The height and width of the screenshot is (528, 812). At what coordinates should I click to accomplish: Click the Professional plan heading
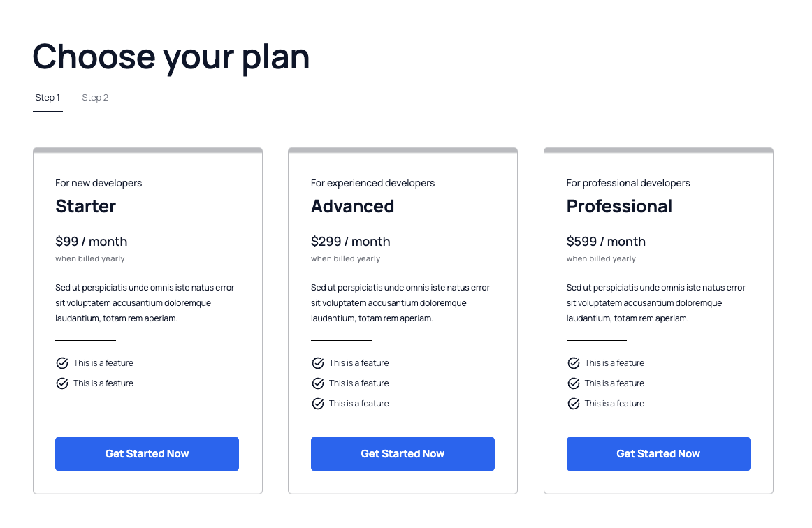coord(619,206)
